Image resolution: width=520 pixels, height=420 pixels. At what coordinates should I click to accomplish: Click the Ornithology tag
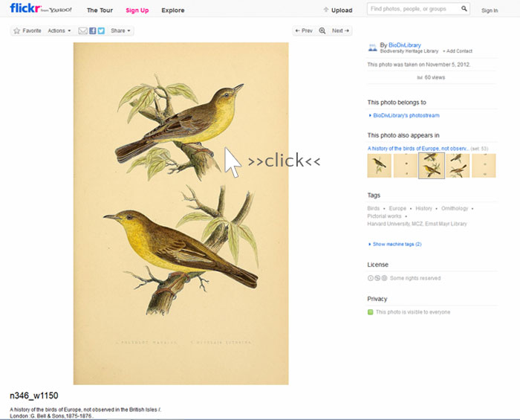(x=455, y=208)
